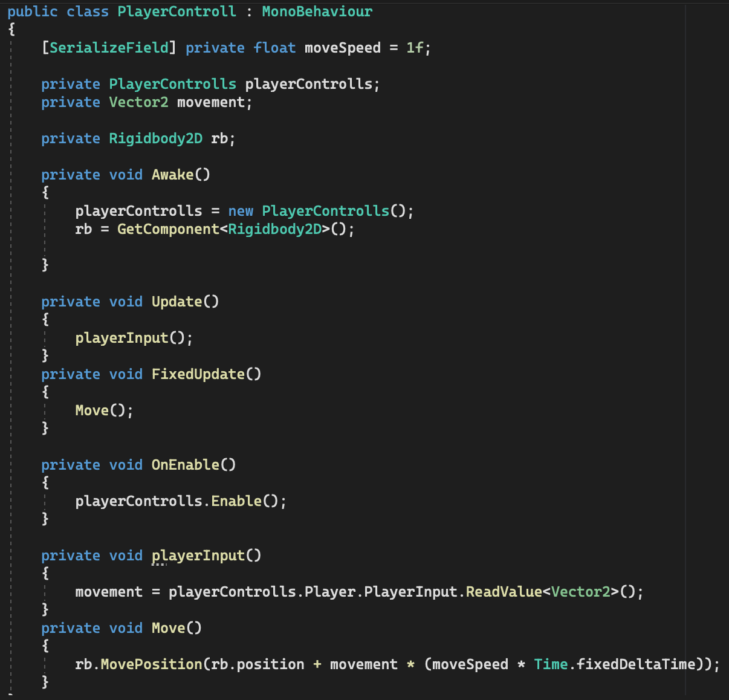The height and width of the screenshot is (700, 729).
Task: Click PlayerInput property in movement assignment
Action: tap(410, 592)
